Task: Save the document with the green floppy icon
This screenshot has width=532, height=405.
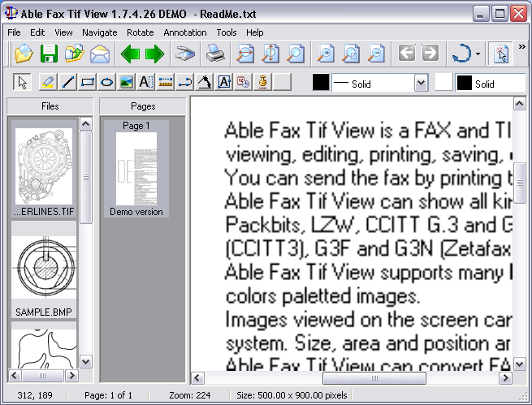Action: [x=49, y=54]
